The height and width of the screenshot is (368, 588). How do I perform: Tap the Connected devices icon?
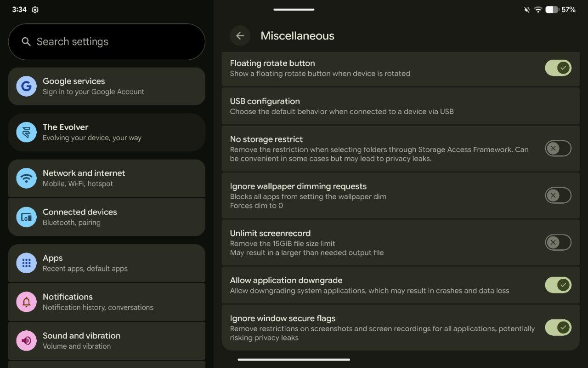(27, 217)
